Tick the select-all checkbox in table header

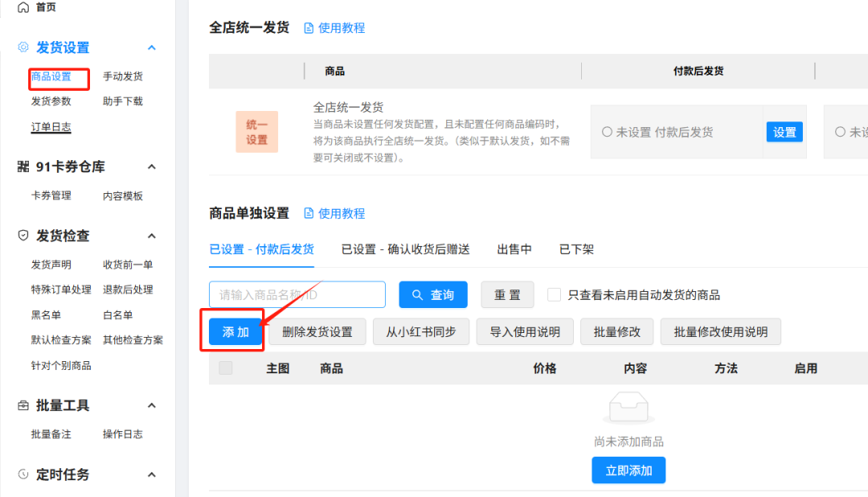point(226,368)
